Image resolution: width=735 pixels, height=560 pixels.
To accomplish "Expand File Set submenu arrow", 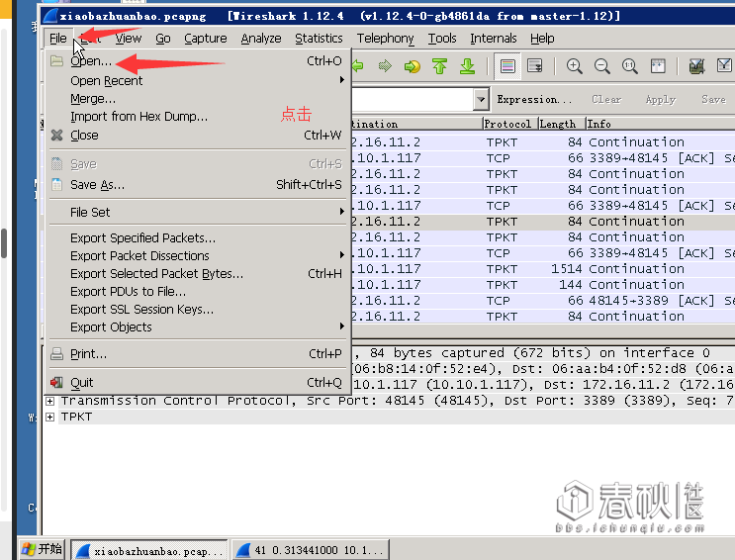I will click(x=342, y=212).
